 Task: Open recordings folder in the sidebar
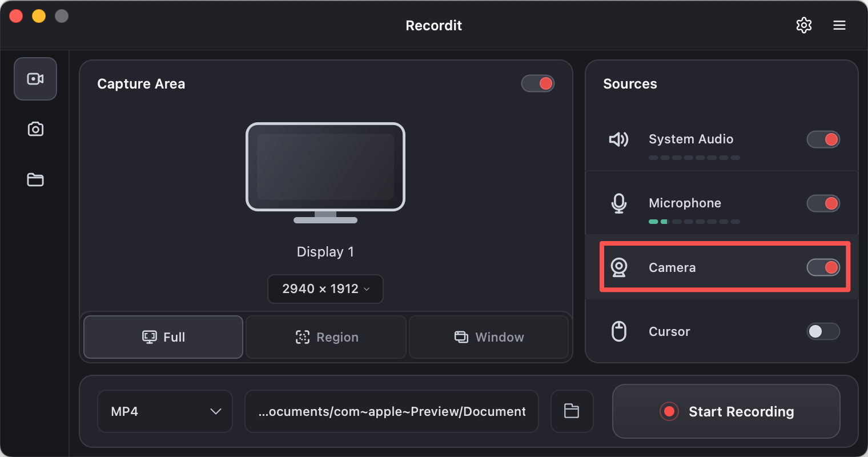coord(35,179)
